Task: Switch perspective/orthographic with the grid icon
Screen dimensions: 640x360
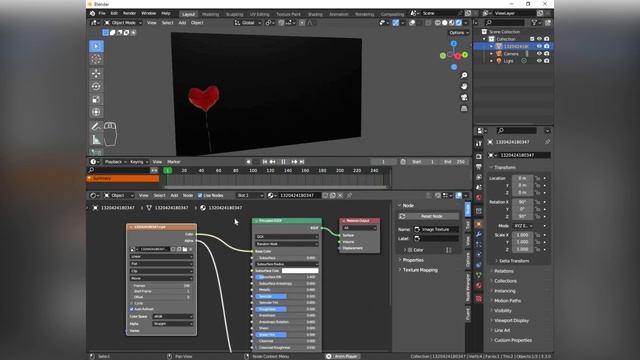Action: [464, 109]
